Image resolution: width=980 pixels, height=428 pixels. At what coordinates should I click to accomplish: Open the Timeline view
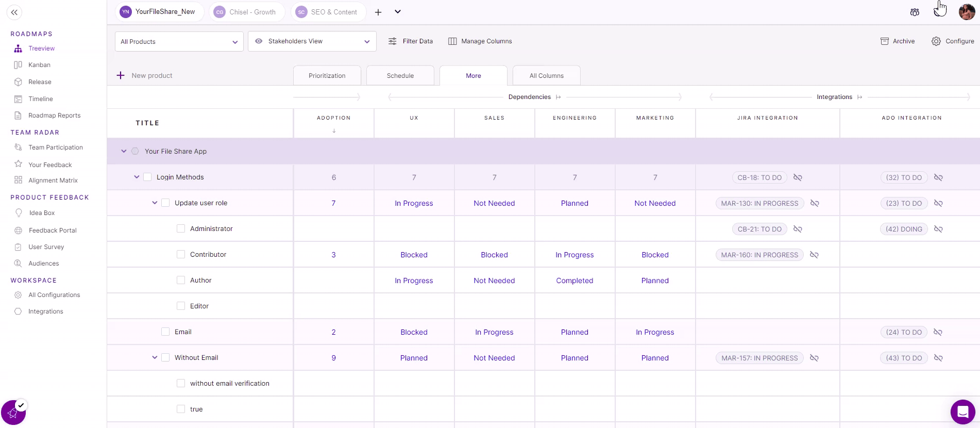pos(41,99)
